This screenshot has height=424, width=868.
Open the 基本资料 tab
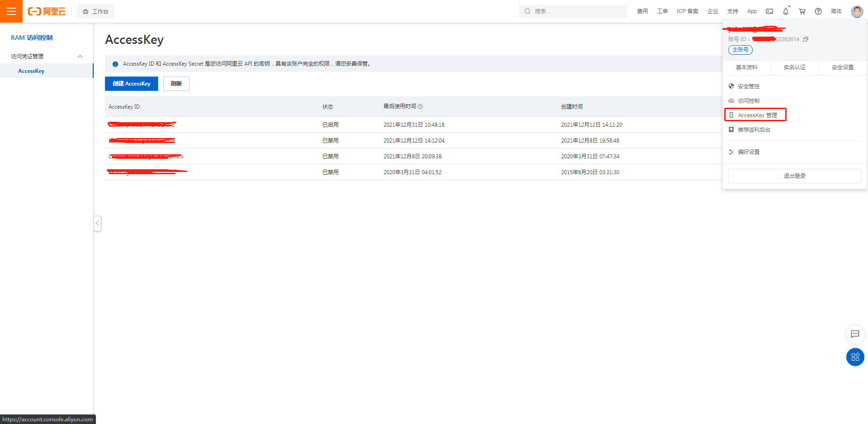(746, 67)
